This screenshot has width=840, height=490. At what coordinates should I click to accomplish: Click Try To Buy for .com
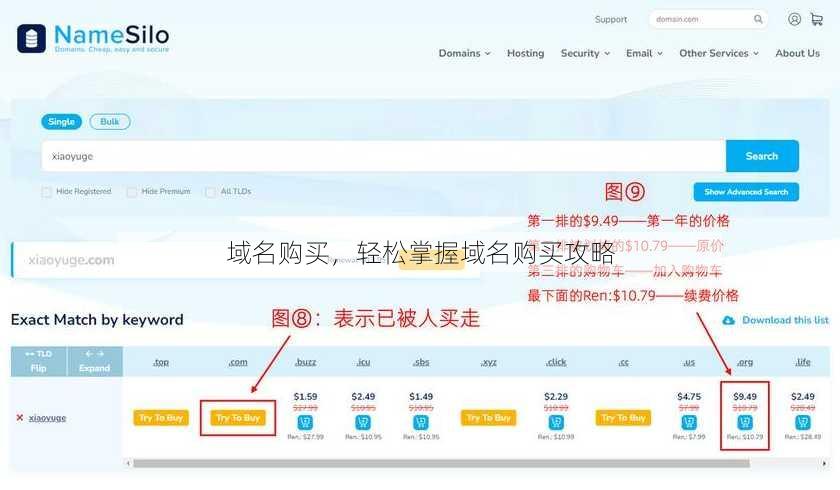tap(238, 418)
